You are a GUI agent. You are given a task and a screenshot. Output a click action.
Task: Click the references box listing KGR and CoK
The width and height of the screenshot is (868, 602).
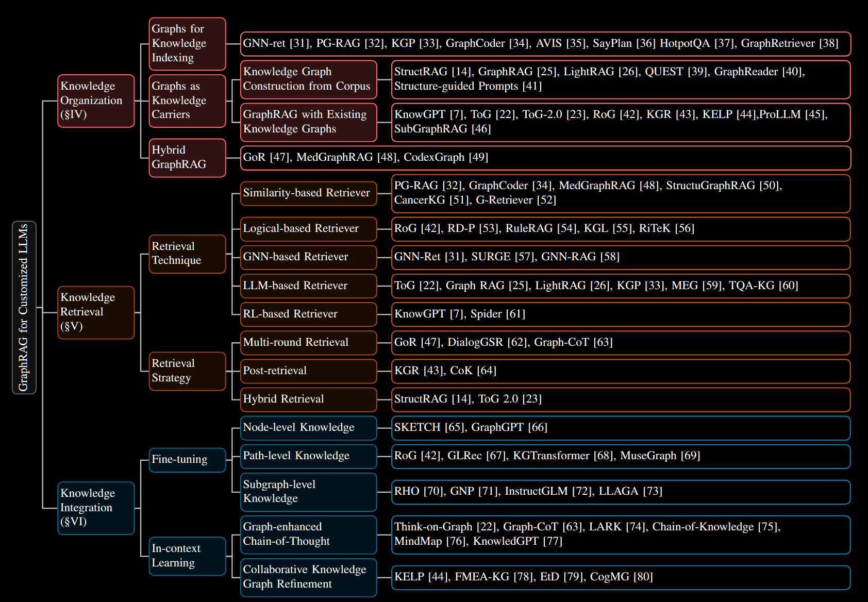(x=621, y=371)
